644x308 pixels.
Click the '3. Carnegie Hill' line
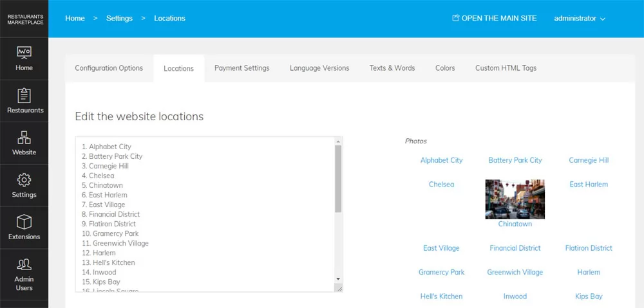coord(105,166)
